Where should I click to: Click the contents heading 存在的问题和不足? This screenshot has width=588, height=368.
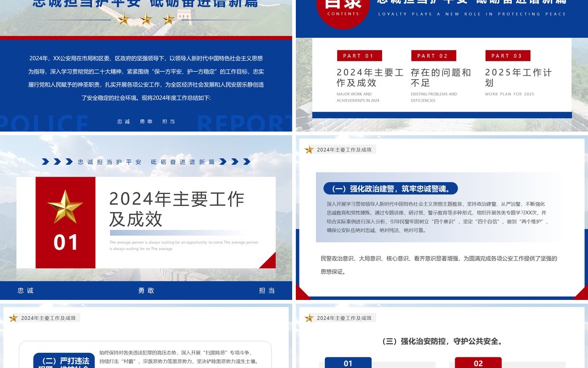pos(441,78)
